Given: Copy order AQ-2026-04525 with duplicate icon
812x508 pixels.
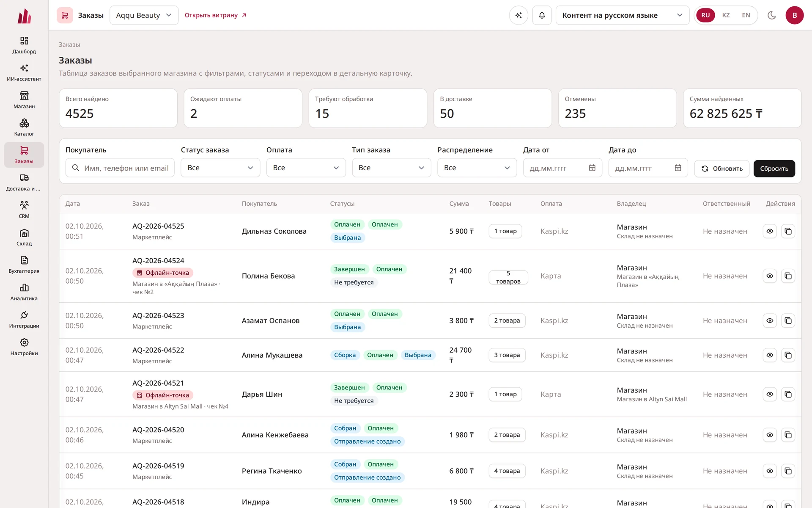Looking at the screenshot, I should click(x=788, y=231).
